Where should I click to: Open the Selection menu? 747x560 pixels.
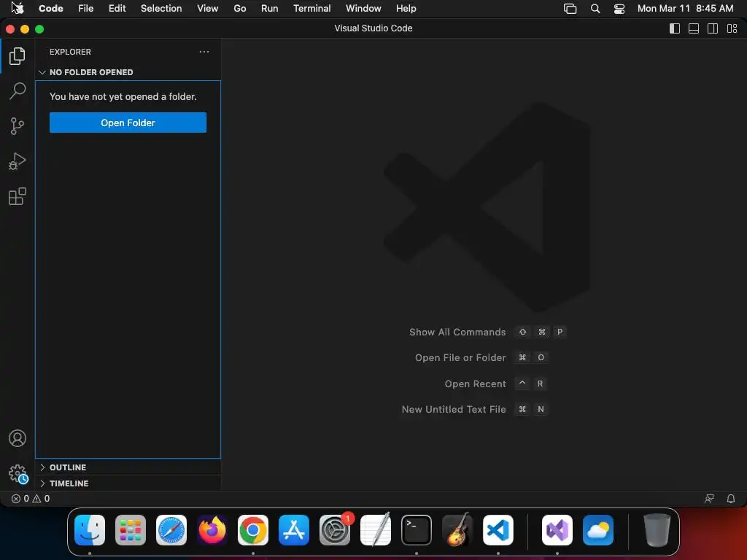pyautogui.click(x=161, y=9)
